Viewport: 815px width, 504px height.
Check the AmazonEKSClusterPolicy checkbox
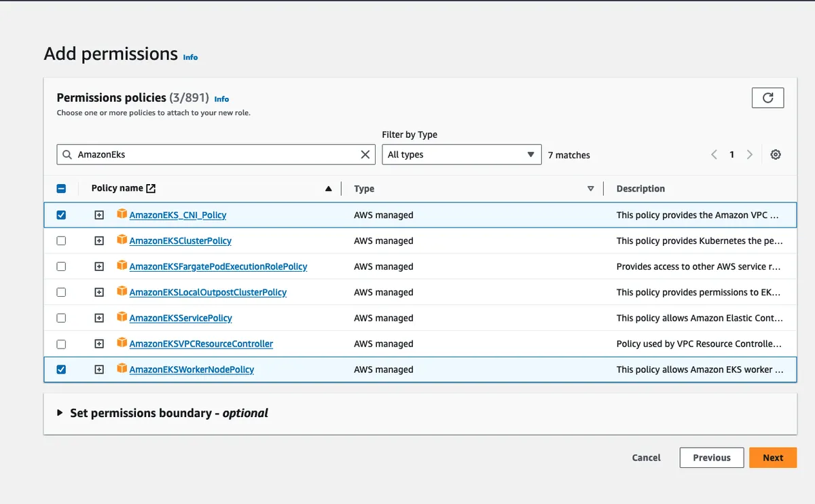(x=61, y=240)
